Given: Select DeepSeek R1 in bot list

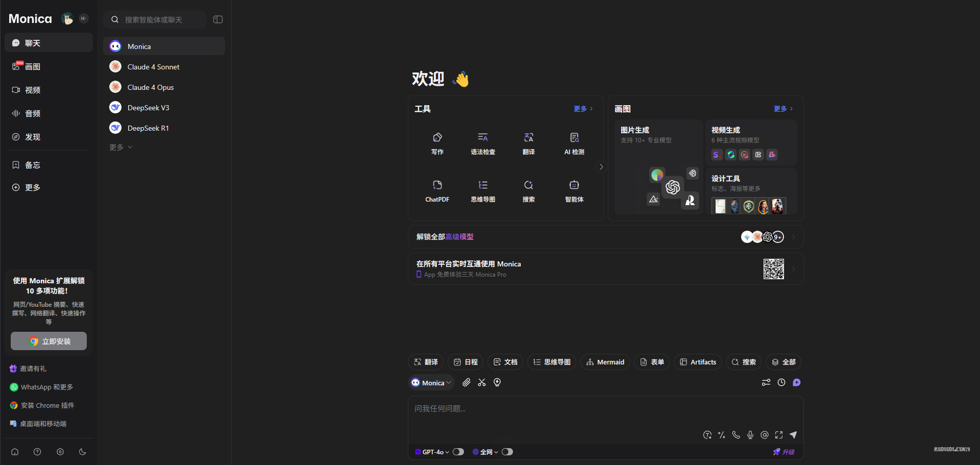Looking at the screenshot, I should [x=164, y=128].
